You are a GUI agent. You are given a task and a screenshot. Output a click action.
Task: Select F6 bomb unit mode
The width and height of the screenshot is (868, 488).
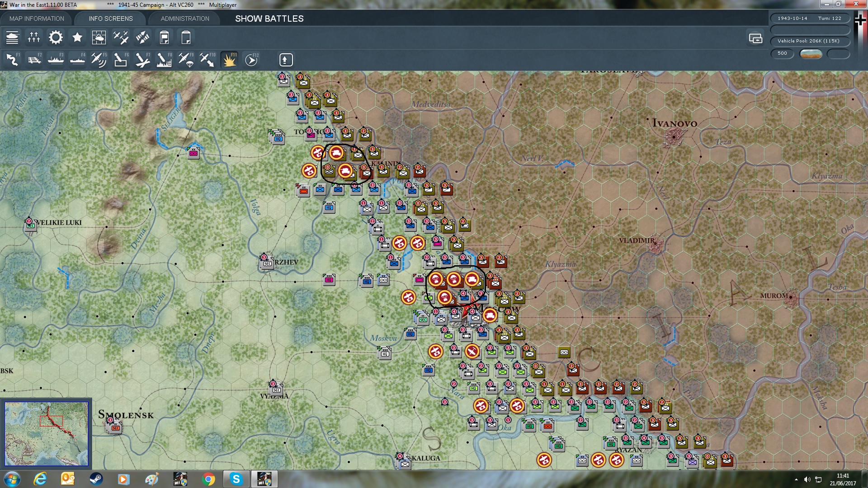121,60
